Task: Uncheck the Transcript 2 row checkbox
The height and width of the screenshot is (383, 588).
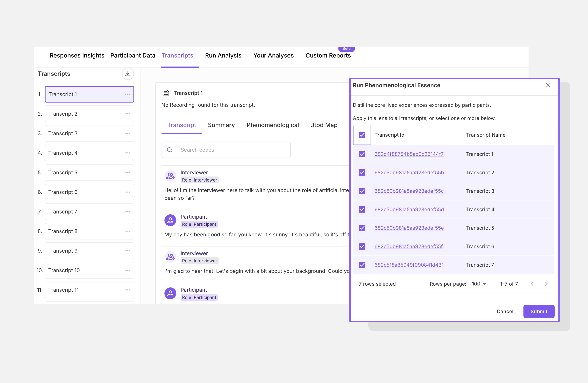Action: (x=362, y=173)
